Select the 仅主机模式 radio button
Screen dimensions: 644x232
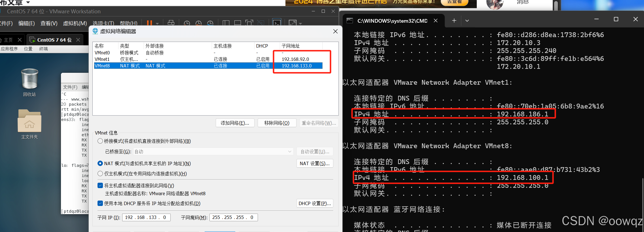tap(100, 174)
